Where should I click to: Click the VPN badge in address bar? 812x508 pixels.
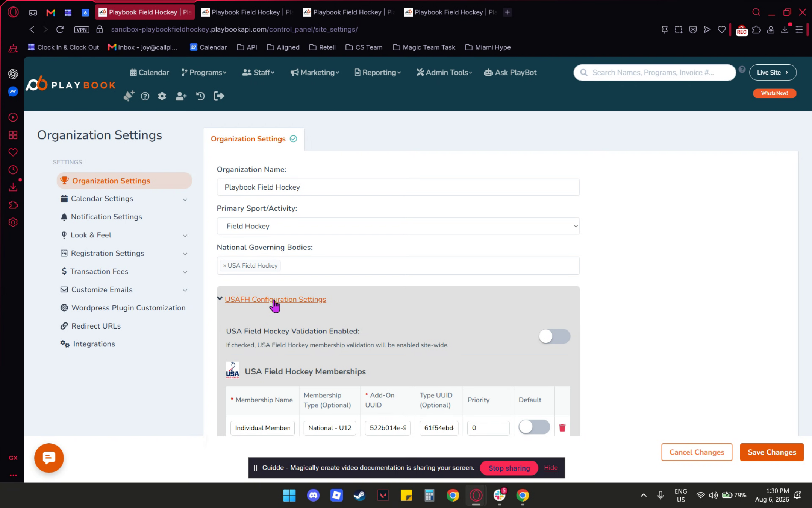pos(82,29)
